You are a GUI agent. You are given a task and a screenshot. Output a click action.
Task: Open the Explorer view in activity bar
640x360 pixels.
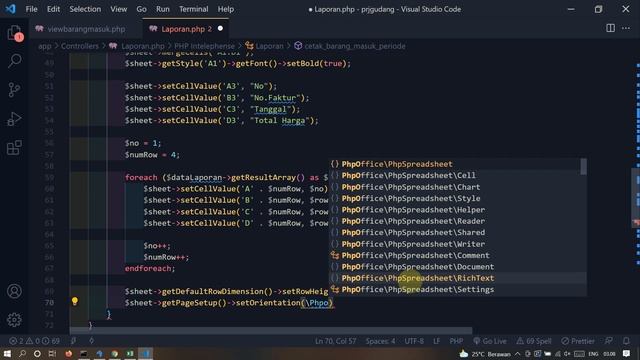pos(14,33)
